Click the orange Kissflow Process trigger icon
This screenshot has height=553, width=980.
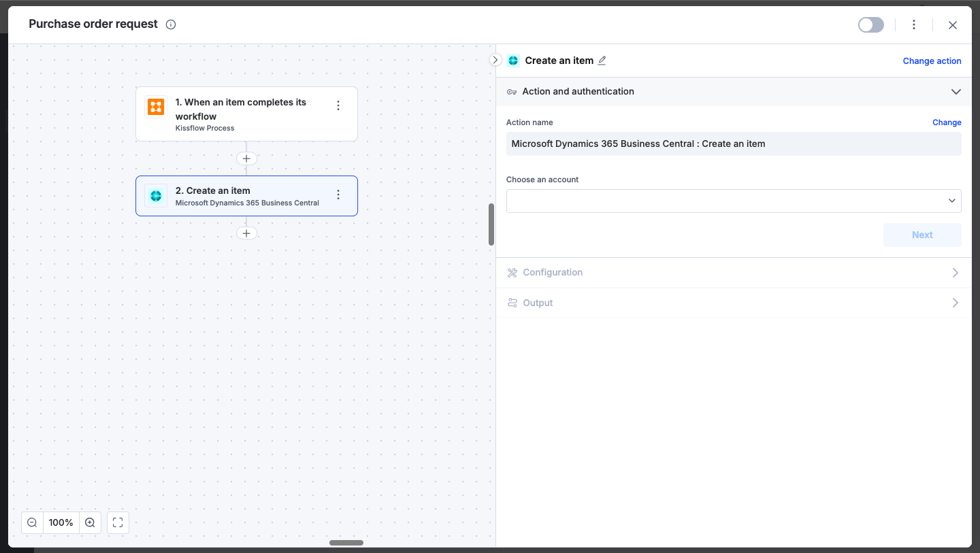[156, 107]
